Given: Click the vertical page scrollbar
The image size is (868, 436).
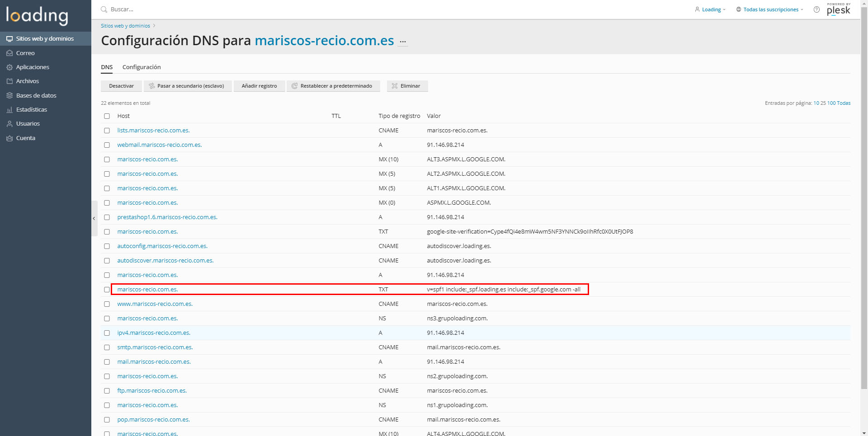Looking at the screenshot, I should pos(864,203).
